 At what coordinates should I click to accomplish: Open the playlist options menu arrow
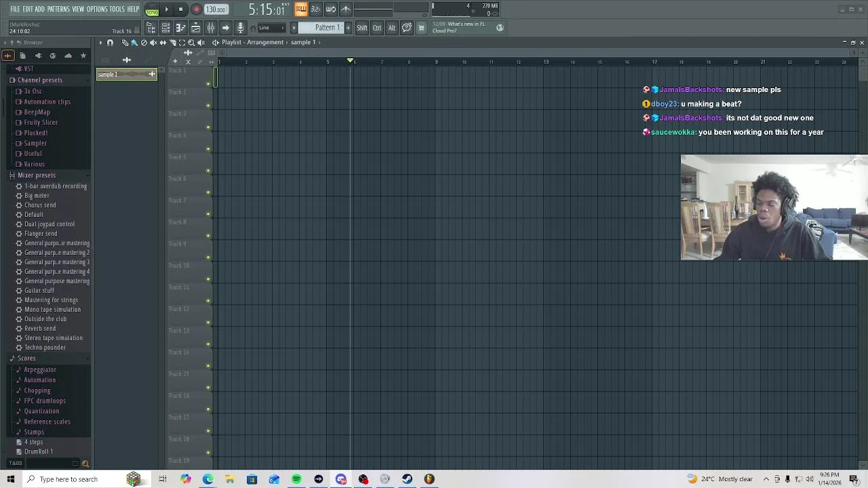pyautogui.click(x=100, y=42)
